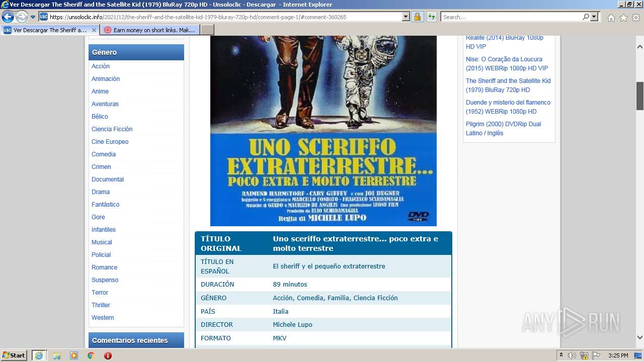Switch to Earn money on short links tab
The image size is (644, 362).
pos(150,30)
